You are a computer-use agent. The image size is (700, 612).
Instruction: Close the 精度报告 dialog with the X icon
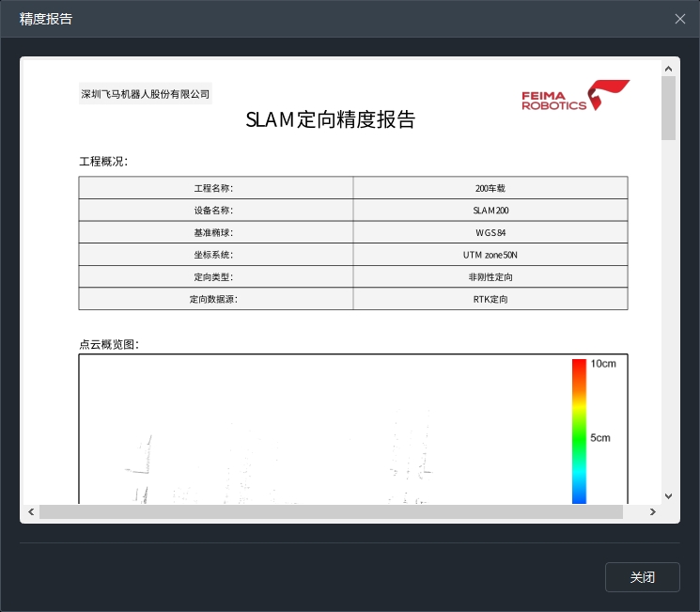(680, 19)
